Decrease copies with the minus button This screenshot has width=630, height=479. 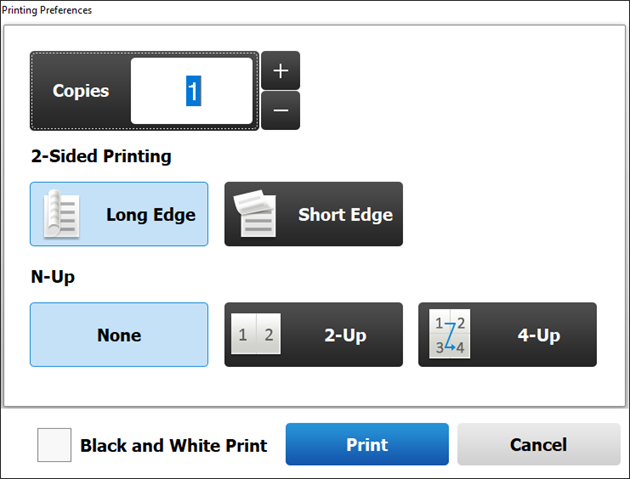[x=280, y=110]
